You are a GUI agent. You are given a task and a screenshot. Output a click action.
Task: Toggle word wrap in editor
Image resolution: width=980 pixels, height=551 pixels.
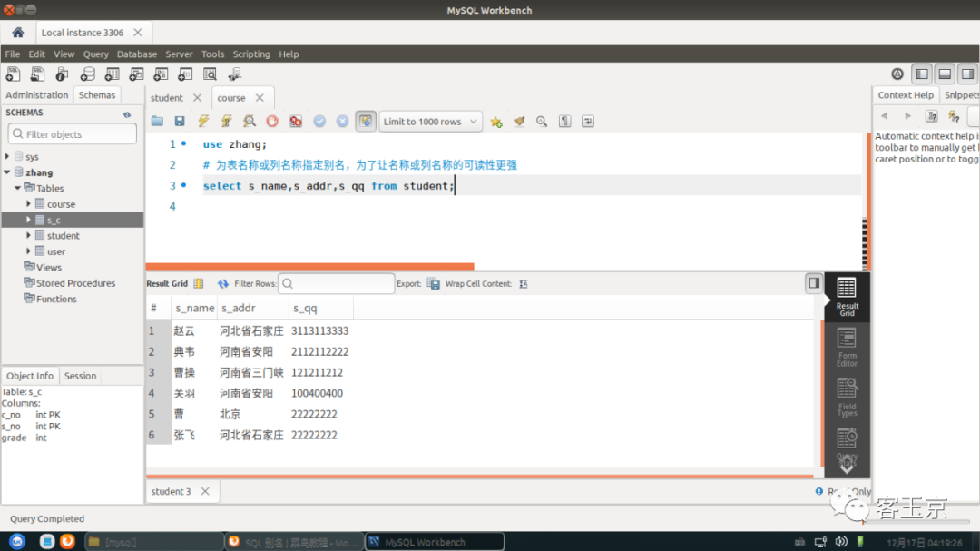coord(588,122)
